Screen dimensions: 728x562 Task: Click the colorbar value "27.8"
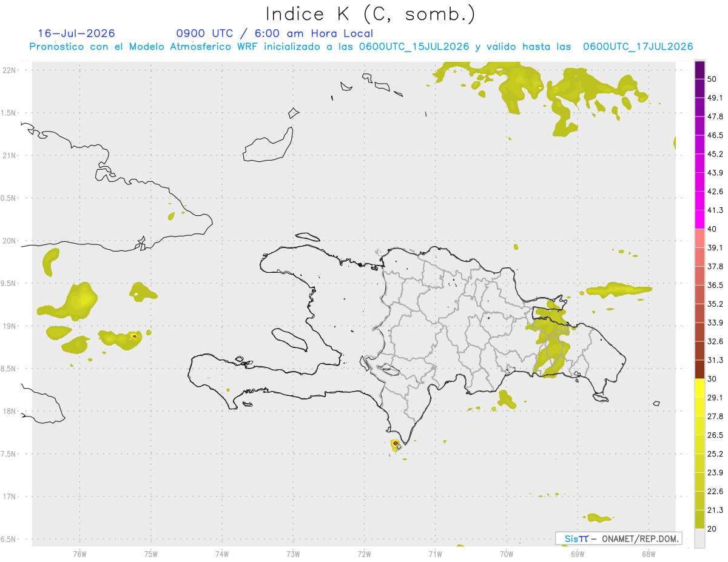(715, 416)
